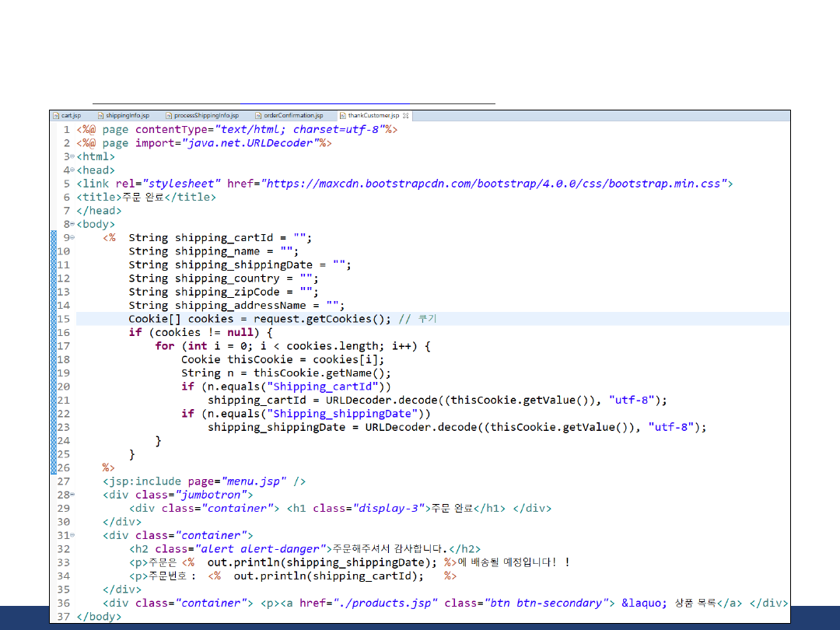The height and width of the screenshot is (630, 840).
Task: Fold the scriptlet block at line 9
Action: [x=72, y=238]
